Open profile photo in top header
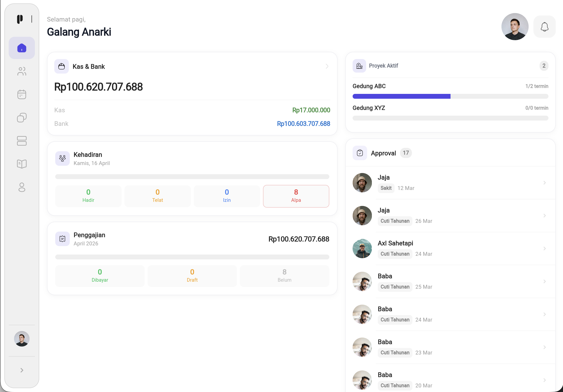 (x=515, y=26)
